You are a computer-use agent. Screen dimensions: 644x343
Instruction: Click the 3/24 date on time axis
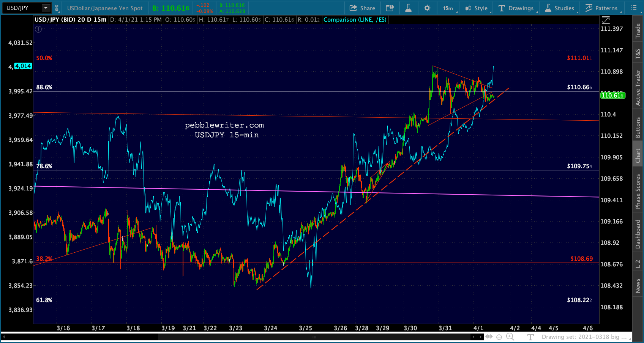click(x=270, y=328)
